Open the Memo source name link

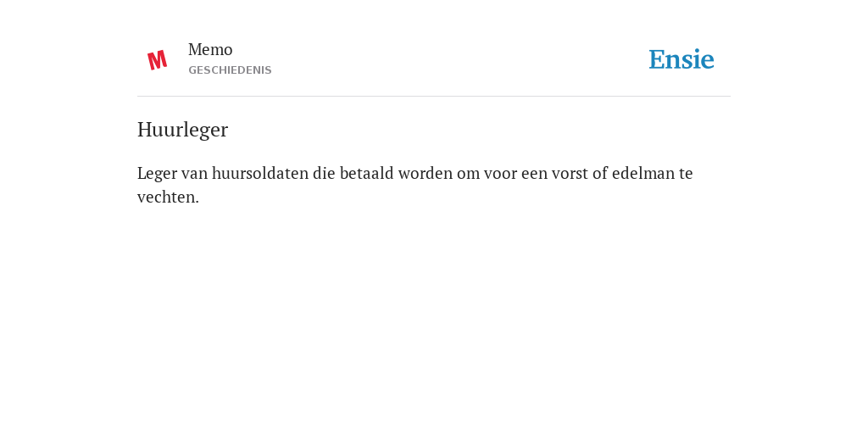(210, 50)
